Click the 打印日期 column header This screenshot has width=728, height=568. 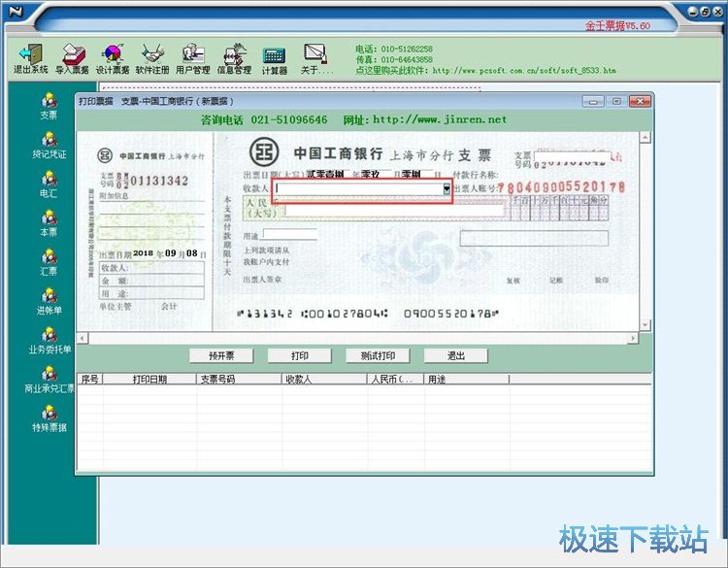coord(149,380)
